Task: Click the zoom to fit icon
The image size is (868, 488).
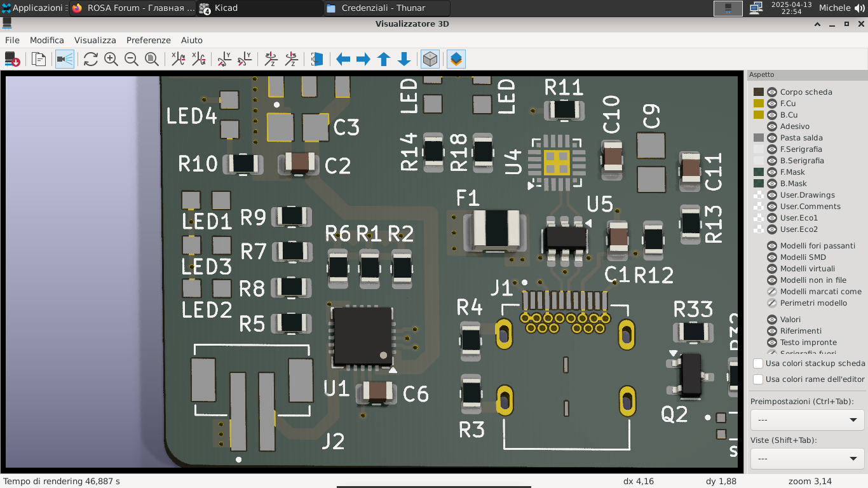Action: tap(152, 59)
